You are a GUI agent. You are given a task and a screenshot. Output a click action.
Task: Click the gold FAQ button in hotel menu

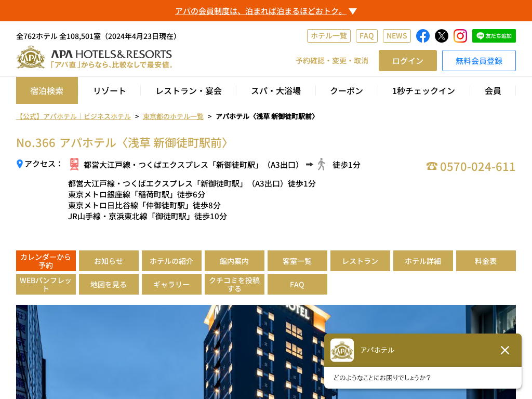coord(297,284)
